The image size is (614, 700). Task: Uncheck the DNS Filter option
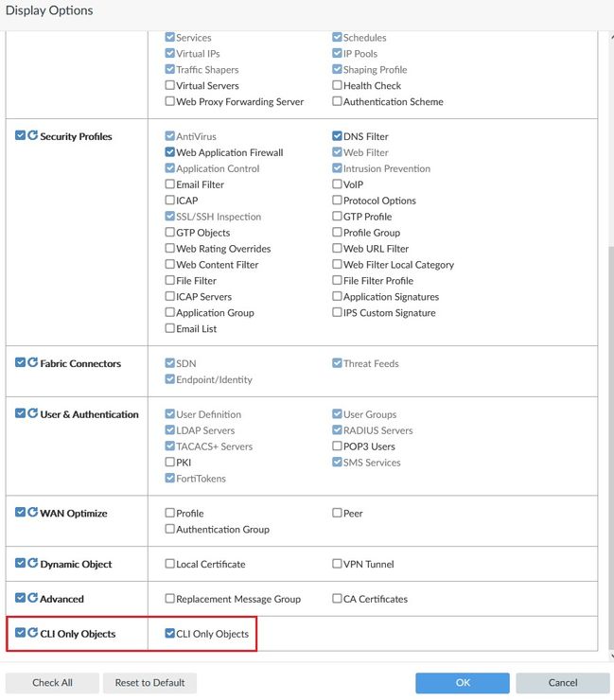(x=337, y=136)
